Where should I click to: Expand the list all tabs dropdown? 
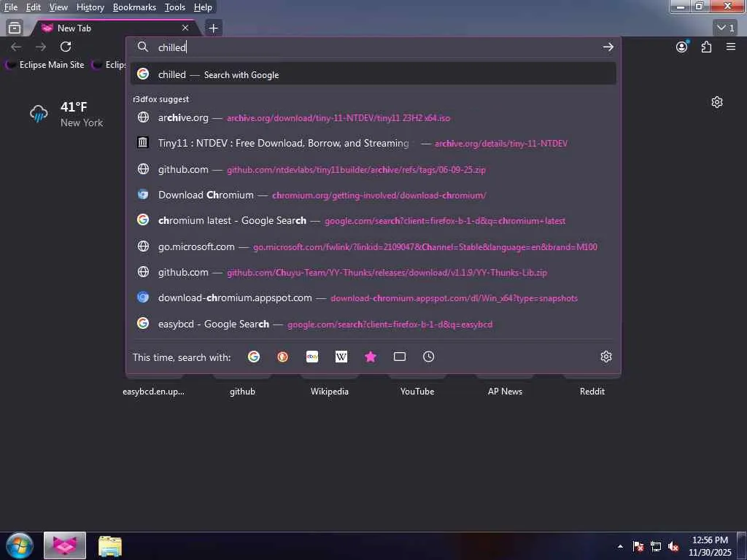[x=726, y=28]
